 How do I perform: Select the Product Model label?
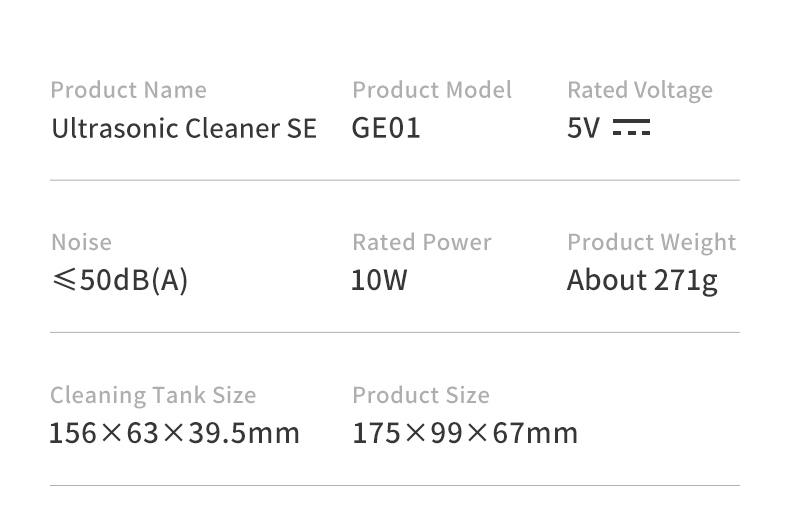point(432,90)
